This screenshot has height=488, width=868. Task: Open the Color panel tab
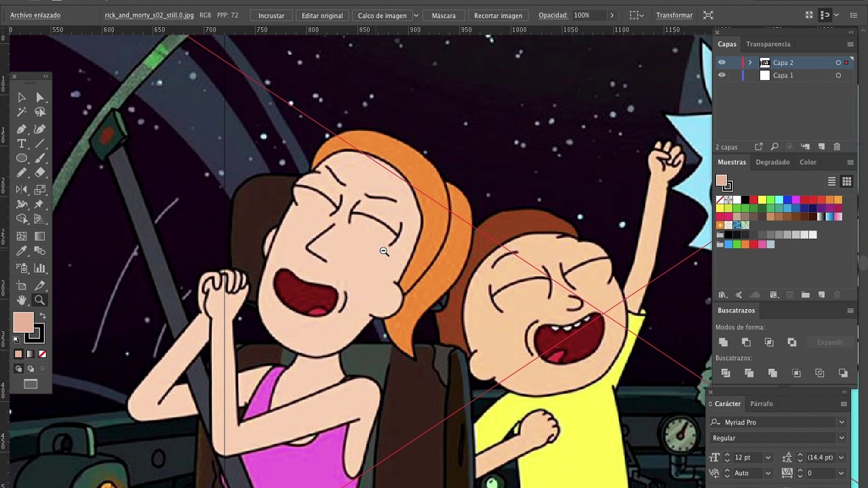pyautogui.click(x=808, y=162)
